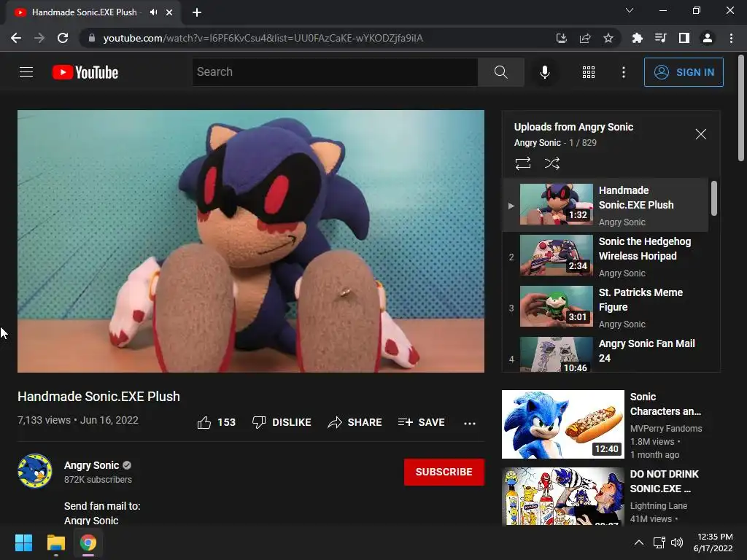Start voice search with the microphone
The height and width of the screenshot is (560, 747).
pyautogui.click(x=544, y=72)
